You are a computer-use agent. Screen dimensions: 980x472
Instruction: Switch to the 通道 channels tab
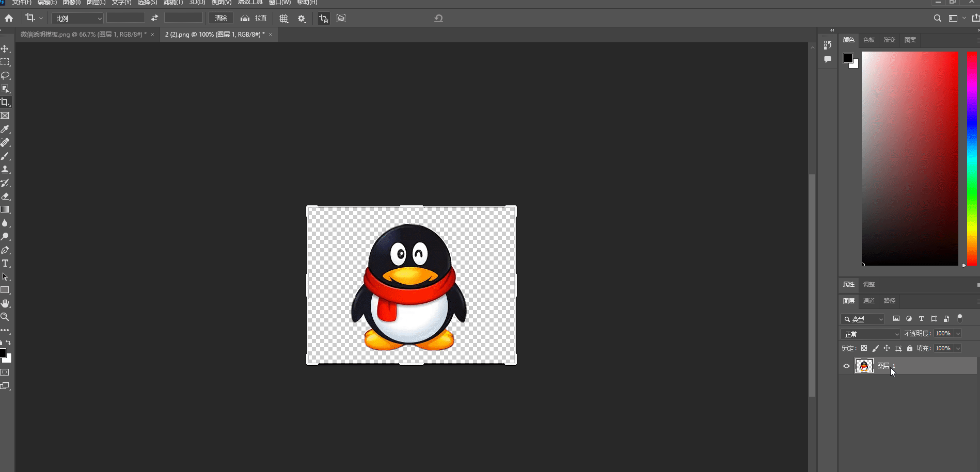[x=869, y=301]
